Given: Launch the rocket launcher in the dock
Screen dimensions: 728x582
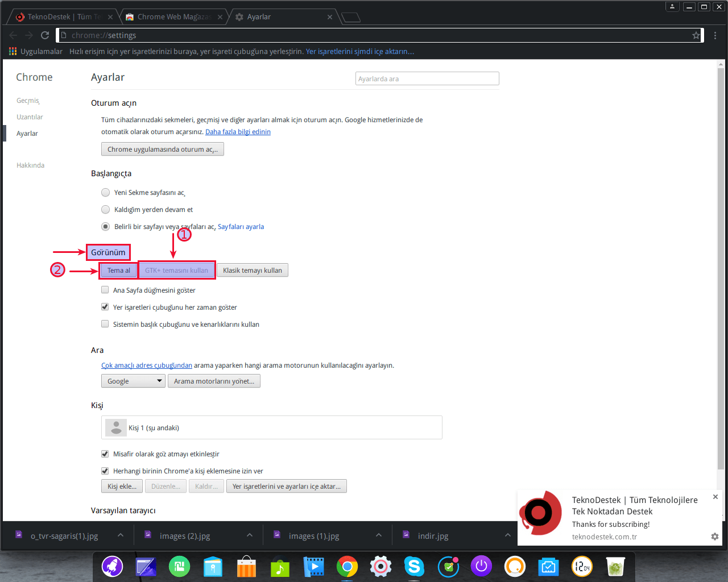Looking at the screenshot, I should point(113,566).
